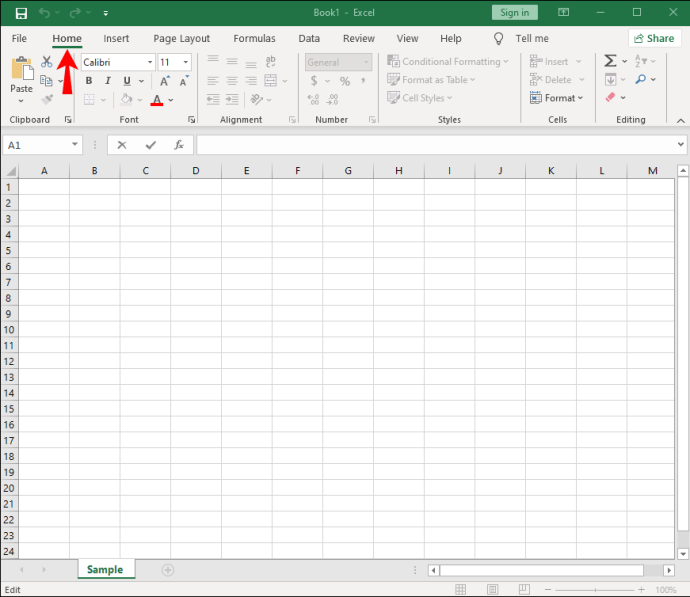This screenshot has height=597, width=690.
Task: Open the Calibri font name dropdown
Action: pos(150,62)
